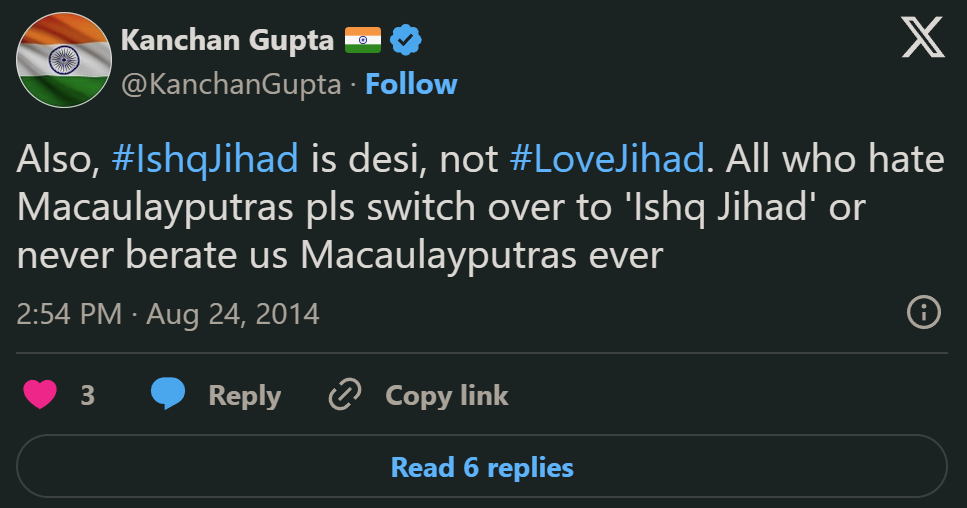Open the Read 6 replies button
Image resolution: width=967 pixels, height=508 pixels.
coord(482,467)
